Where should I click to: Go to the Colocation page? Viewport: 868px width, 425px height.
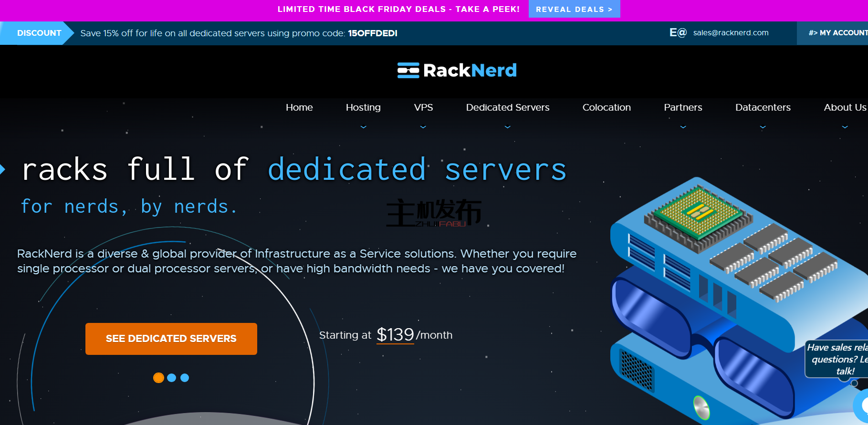(607, 107)
